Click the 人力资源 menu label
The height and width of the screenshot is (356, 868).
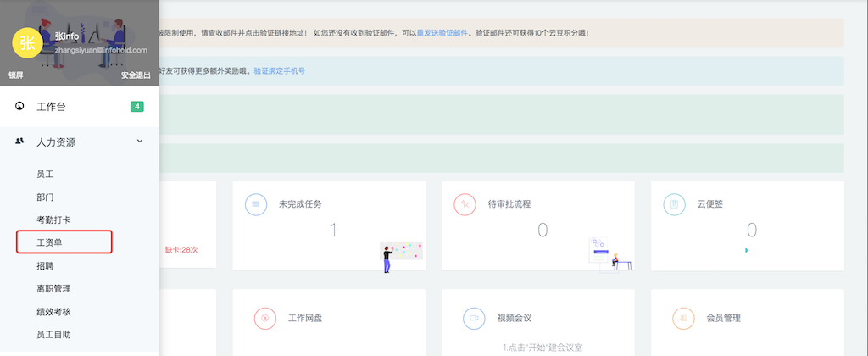[x=56, y=142]
